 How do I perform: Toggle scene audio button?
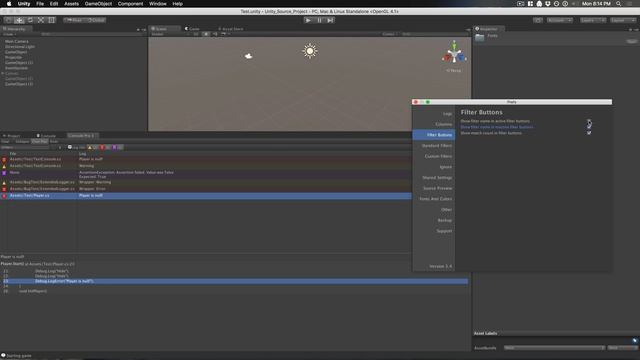[x=215, y=34]
